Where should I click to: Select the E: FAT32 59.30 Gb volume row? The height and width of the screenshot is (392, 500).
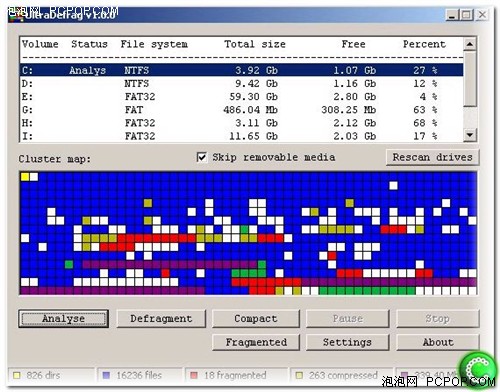tap(241, 97)
